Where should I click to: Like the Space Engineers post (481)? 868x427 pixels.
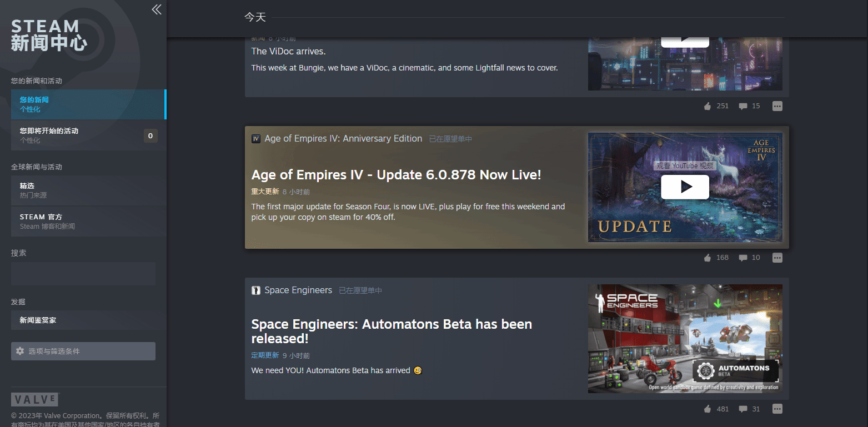pos(716,409)
